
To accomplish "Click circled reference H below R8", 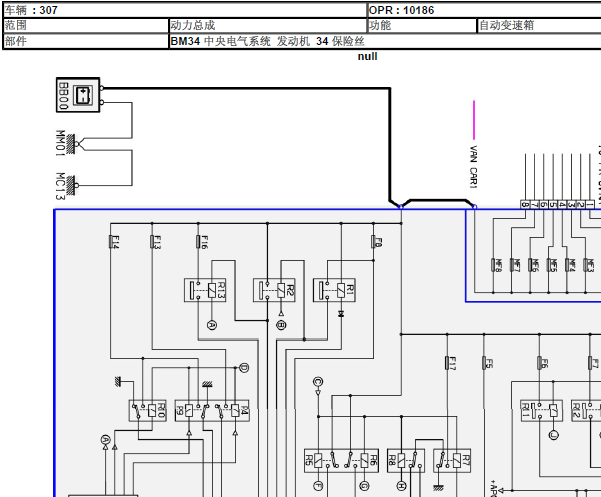I will [x=401, y=486].
